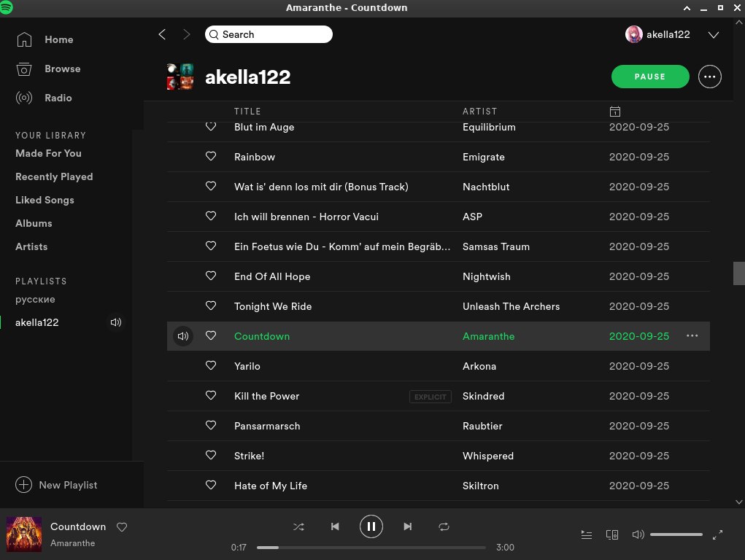This screenshot has height=560, width=745.
Task: Open artist Unleash The Archers link
Action: (512, 306)
